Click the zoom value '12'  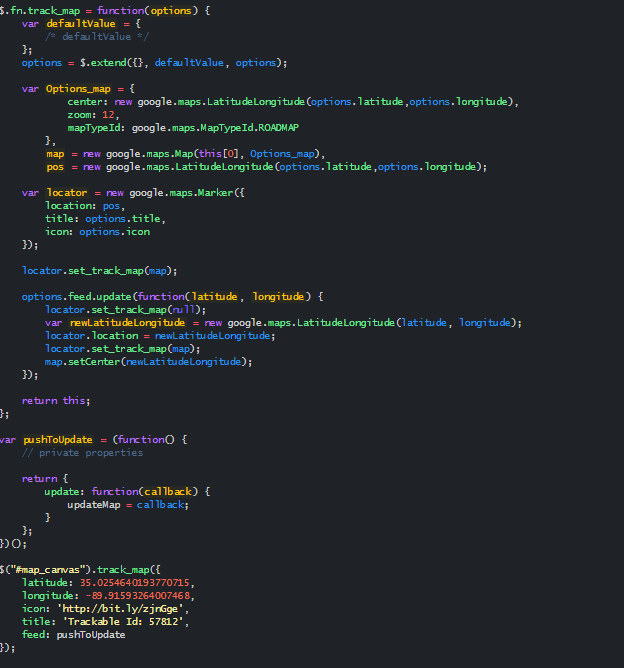click(108, 115)
